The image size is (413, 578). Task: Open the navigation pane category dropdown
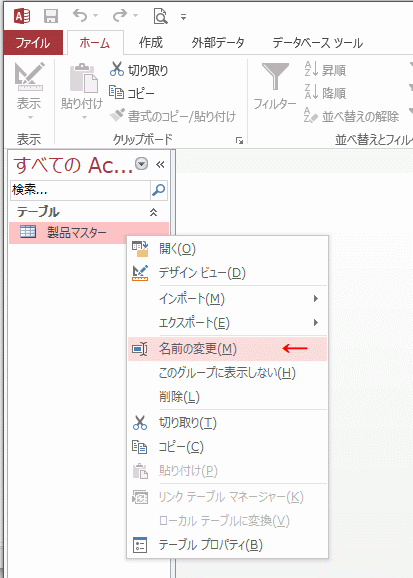(x=142, y=164)
